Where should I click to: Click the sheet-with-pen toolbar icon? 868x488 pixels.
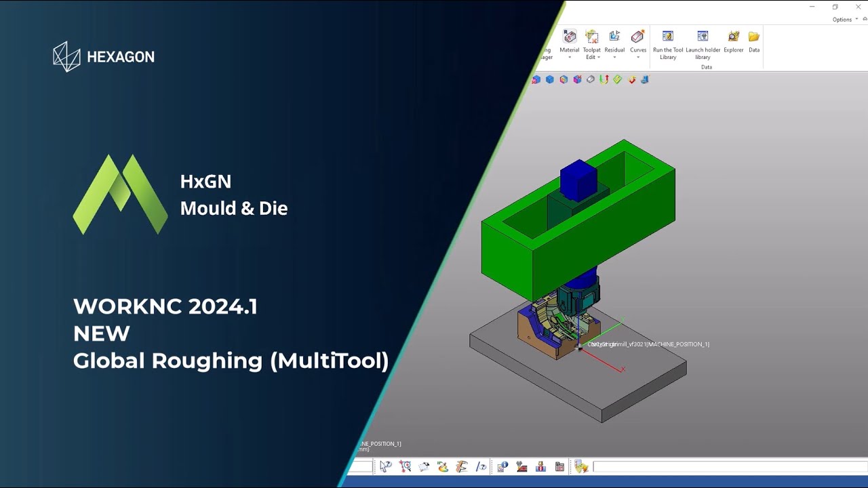click(x=424, y=466)
